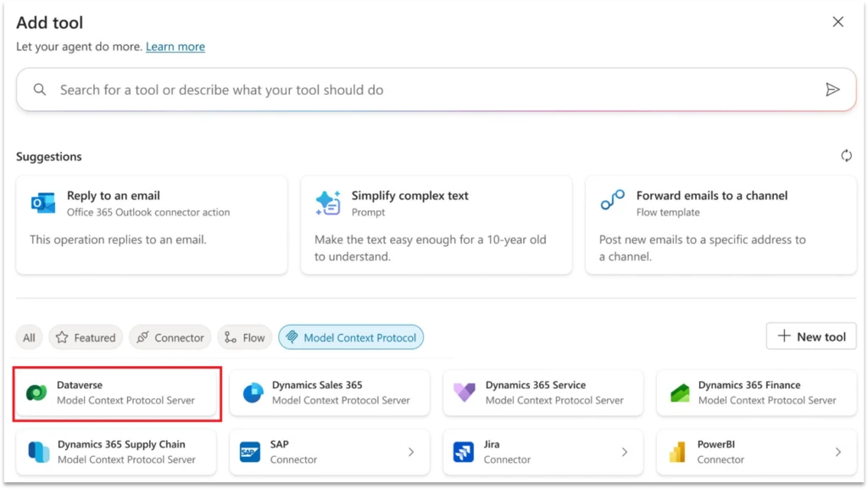The height and width of the screenshot is (489, 868).
Task: Open the Dynamics Sales 365 MCP server
Action: coord(329,392)
